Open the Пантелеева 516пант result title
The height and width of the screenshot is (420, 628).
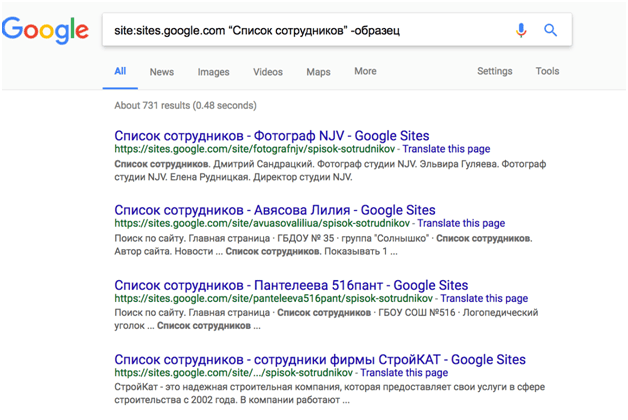291,285
